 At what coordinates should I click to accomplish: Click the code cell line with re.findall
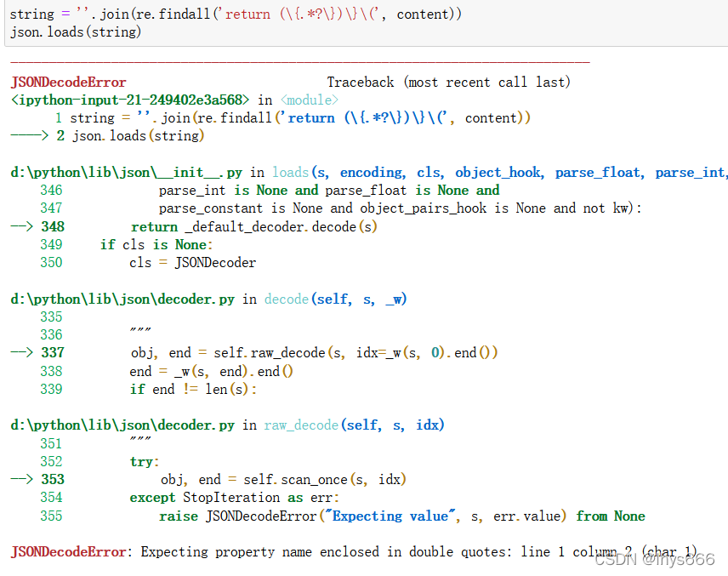236,14
